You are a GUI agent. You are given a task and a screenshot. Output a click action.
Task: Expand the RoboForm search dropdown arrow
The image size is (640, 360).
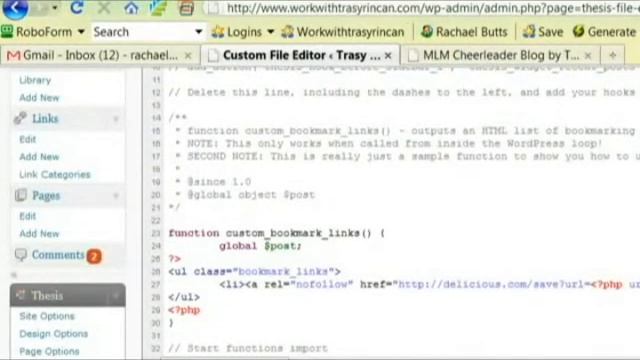point(199,32)
